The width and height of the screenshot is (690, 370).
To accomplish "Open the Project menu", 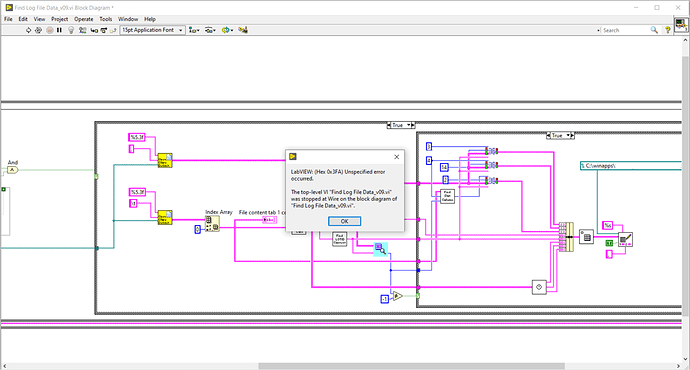I will (x=59, y=19).
